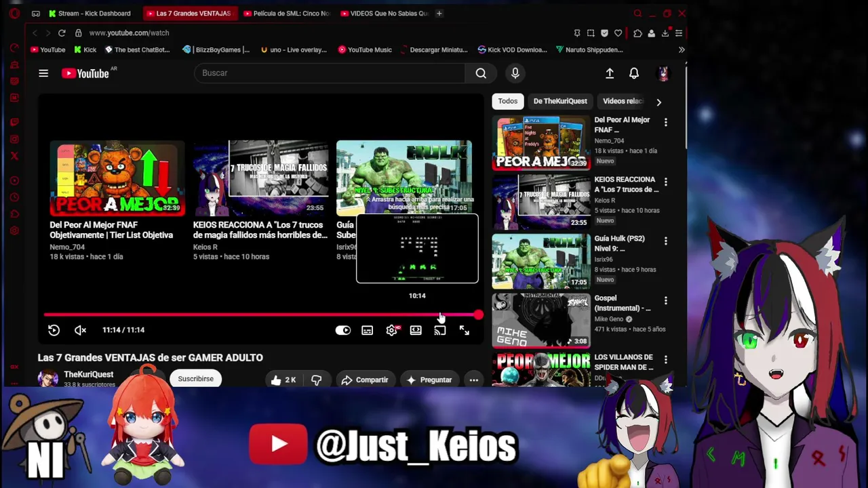This screenshot has height=488, width=868.
Task: Open the account avatar menu
Action: point(663,73)
